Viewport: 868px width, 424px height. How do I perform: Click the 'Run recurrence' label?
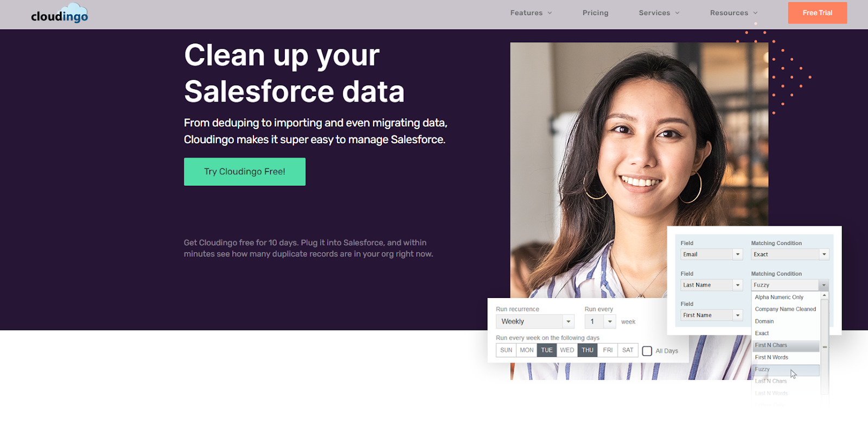pyautogui.click(x=518, y=309)
